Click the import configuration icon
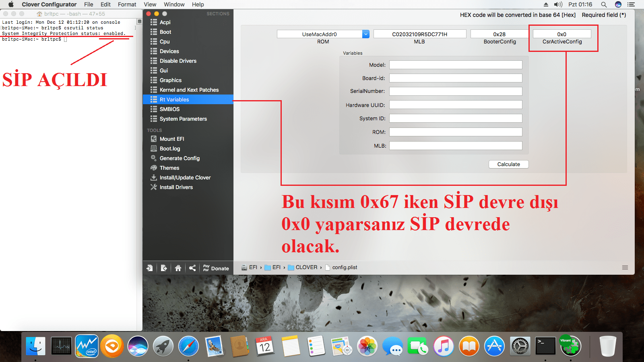 (150, 268)
